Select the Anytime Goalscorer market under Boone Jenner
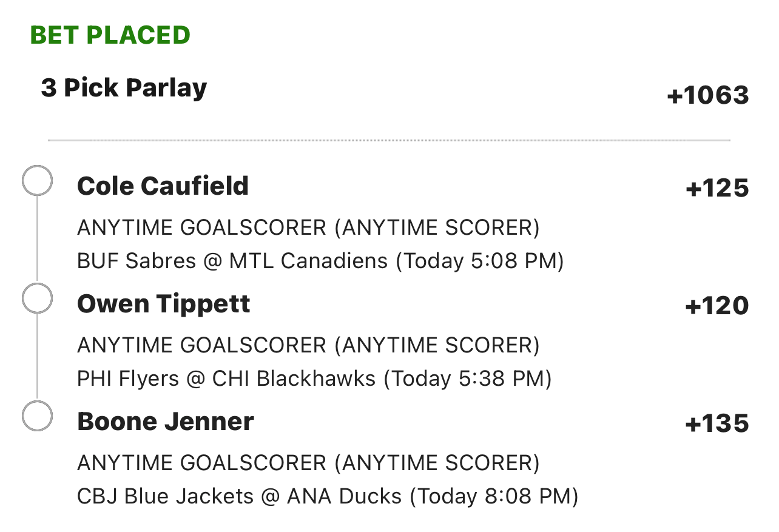The image size is (779, 532). (308, 463)
